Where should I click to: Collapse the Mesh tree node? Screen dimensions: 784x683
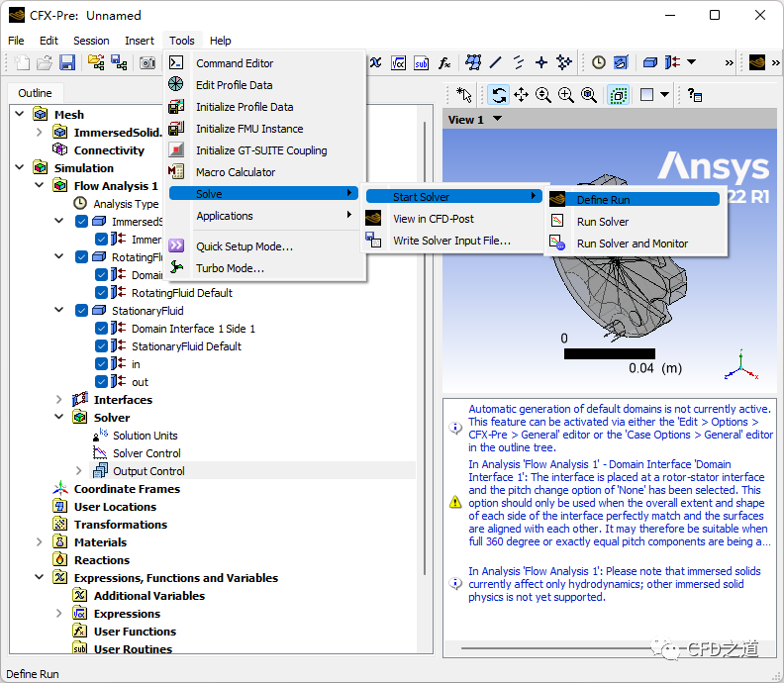pyautogui.click(x=20, y=114)
